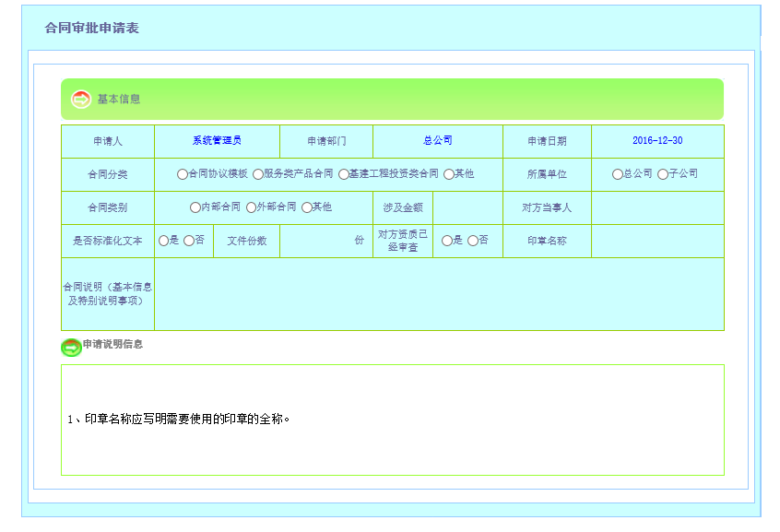Click the note about 印章名称应写明全称
Viewport: 780px width, 532px height.
pyautogui.click(x=179, y=419)
